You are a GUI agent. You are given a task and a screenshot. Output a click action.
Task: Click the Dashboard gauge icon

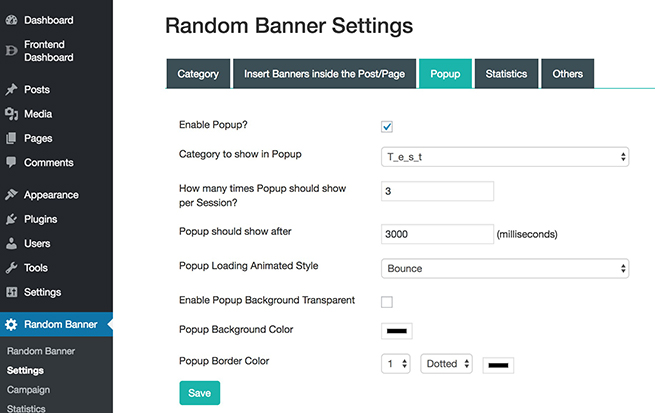11,20
